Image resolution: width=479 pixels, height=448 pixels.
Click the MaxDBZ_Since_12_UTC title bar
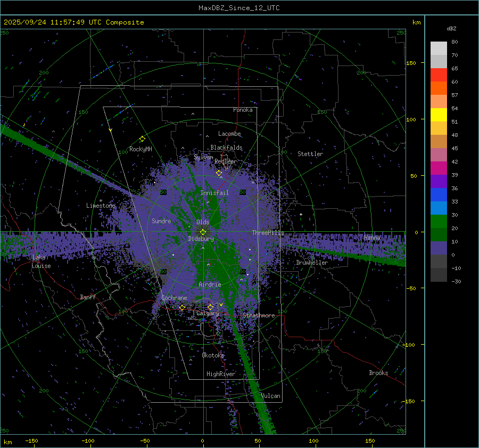(239, 8)
